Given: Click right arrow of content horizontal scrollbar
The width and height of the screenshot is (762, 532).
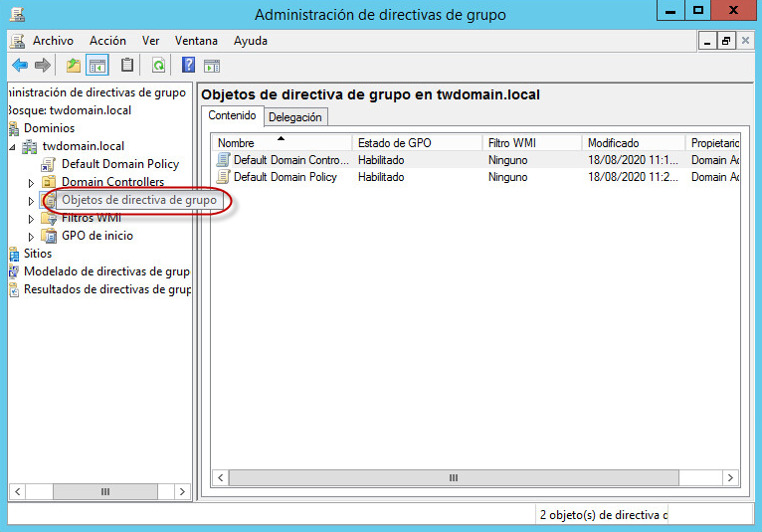Looking at the screenshot, I should click(732, 478).
